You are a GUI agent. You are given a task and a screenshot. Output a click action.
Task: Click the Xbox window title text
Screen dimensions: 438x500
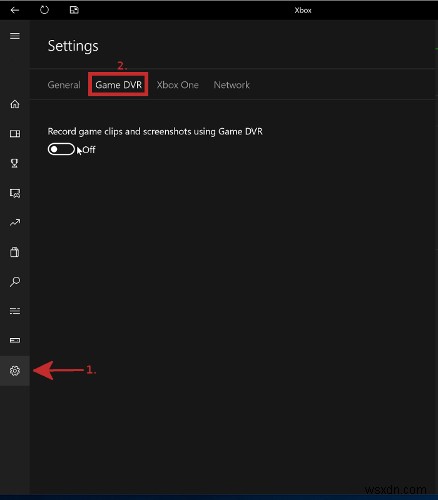tap(303, 10)
